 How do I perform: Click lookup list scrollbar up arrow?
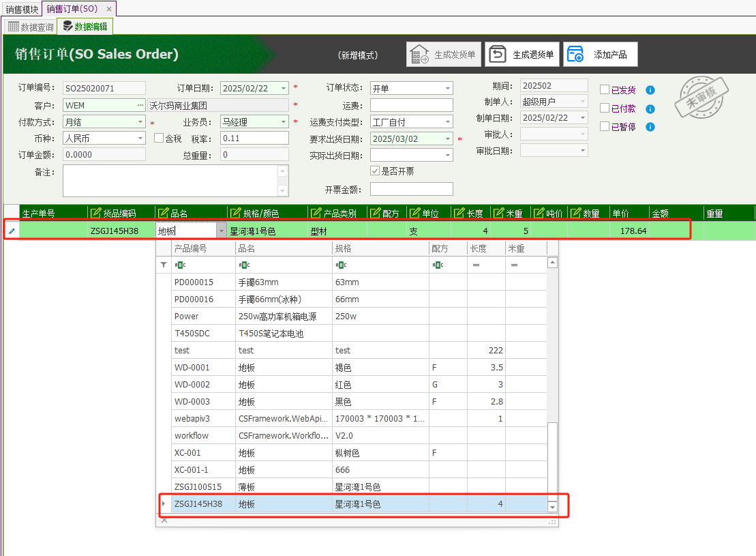(553, 263)
